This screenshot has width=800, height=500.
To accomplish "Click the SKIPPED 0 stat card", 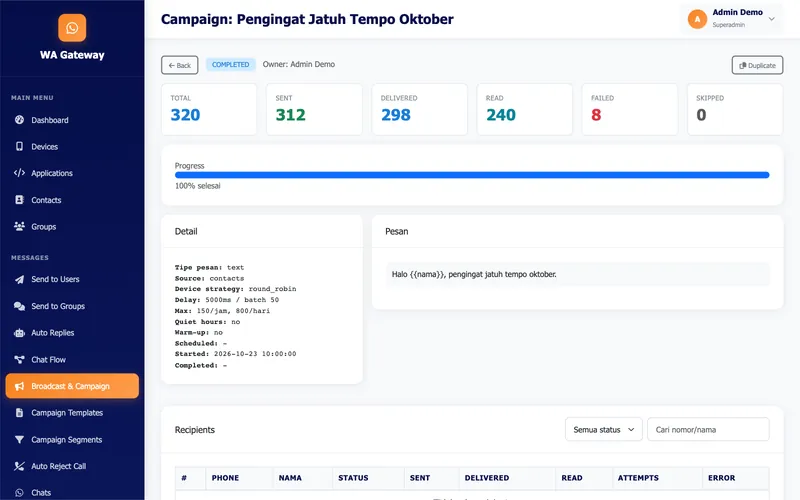I will click(735, 110).
